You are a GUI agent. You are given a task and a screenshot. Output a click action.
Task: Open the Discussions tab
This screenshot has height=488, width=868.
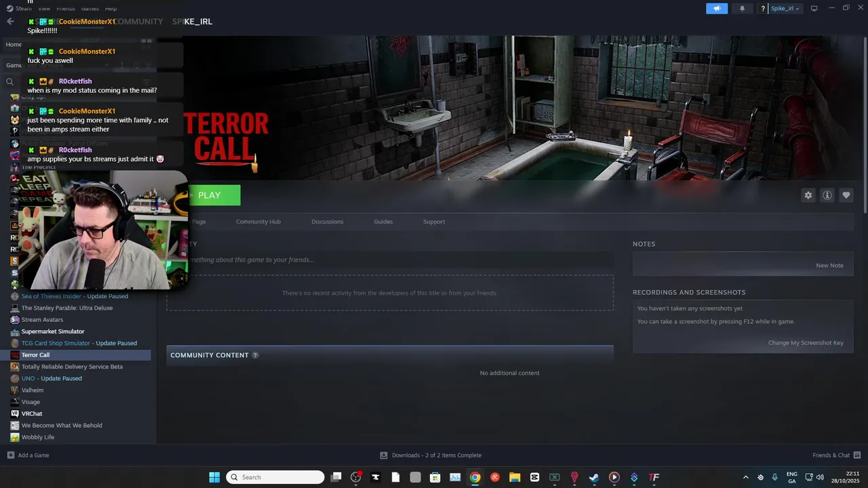click(x=328, y=222)
